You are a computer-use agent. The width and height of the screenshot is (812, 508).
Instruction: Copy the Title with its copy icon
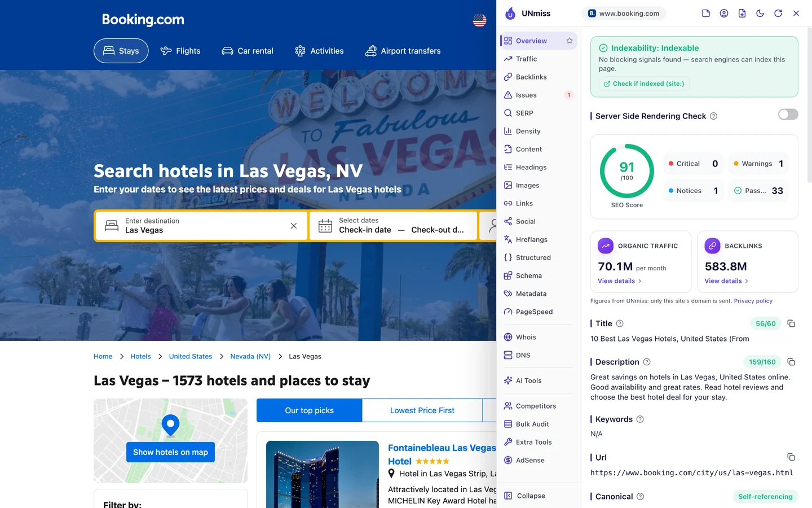pos(791,323)
